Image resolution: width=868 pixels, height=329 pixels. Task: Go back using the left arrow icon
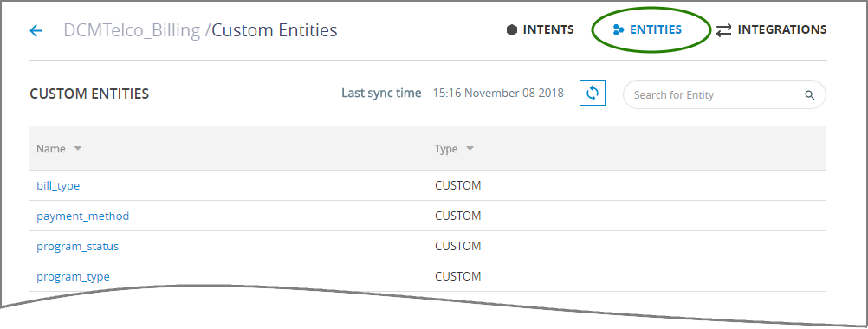tap(36, 30)
